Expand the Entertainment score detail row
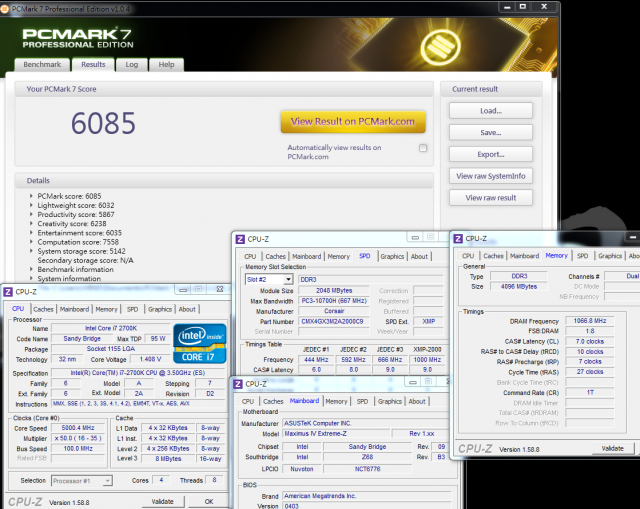The image size is (640, 509). pos(31,233)
